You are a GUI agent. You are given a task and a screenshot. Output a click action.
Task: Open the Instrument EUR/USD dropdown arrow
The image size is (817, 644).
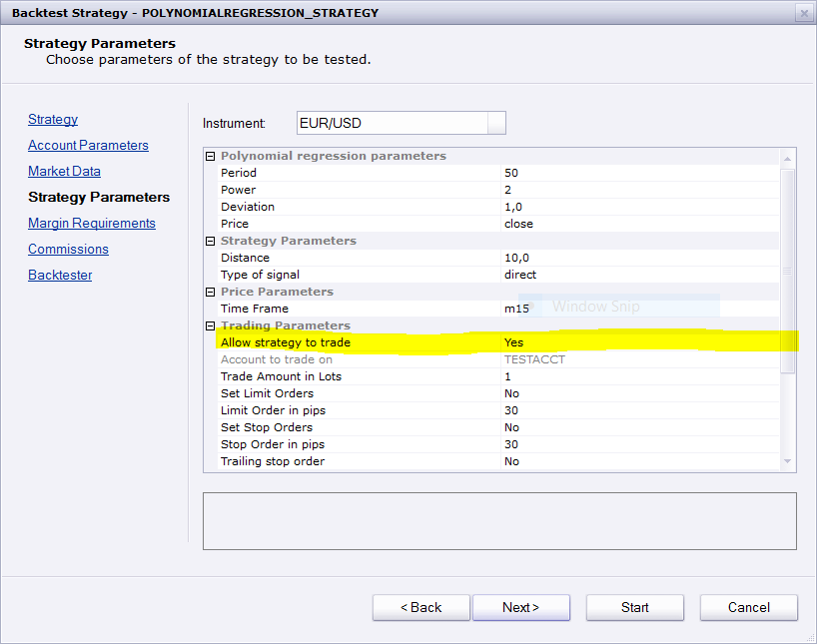[496, 123]
